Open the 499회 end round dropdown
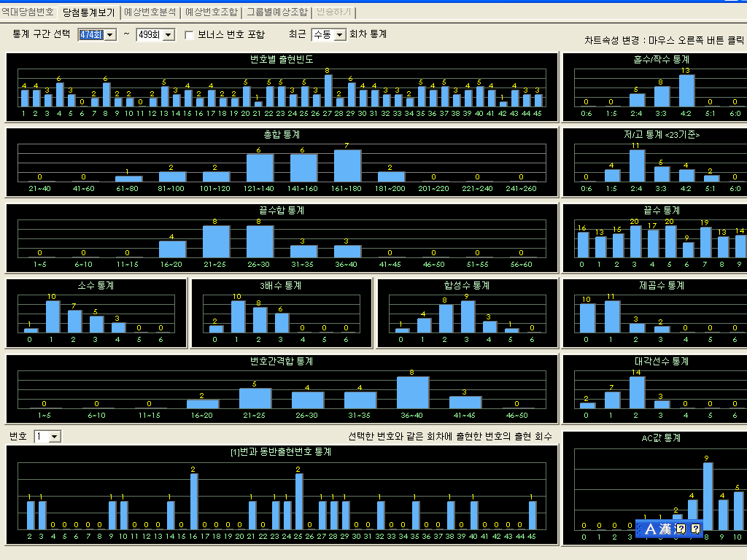This screenshot has height=560, width=747. (169, 35)
